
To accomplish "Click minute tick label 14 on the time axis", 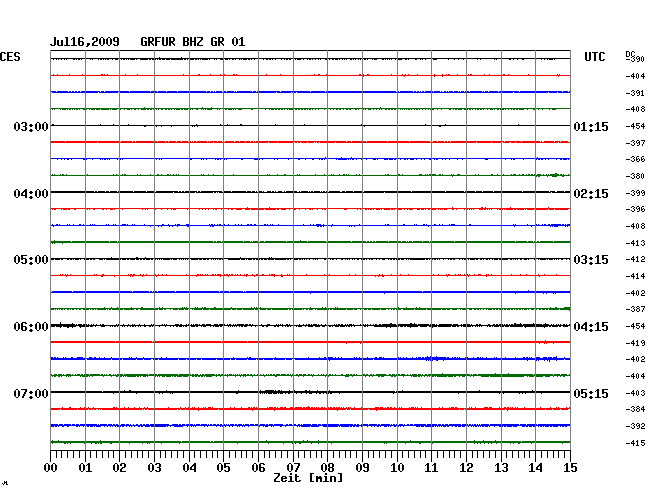I will click(535, 468).
